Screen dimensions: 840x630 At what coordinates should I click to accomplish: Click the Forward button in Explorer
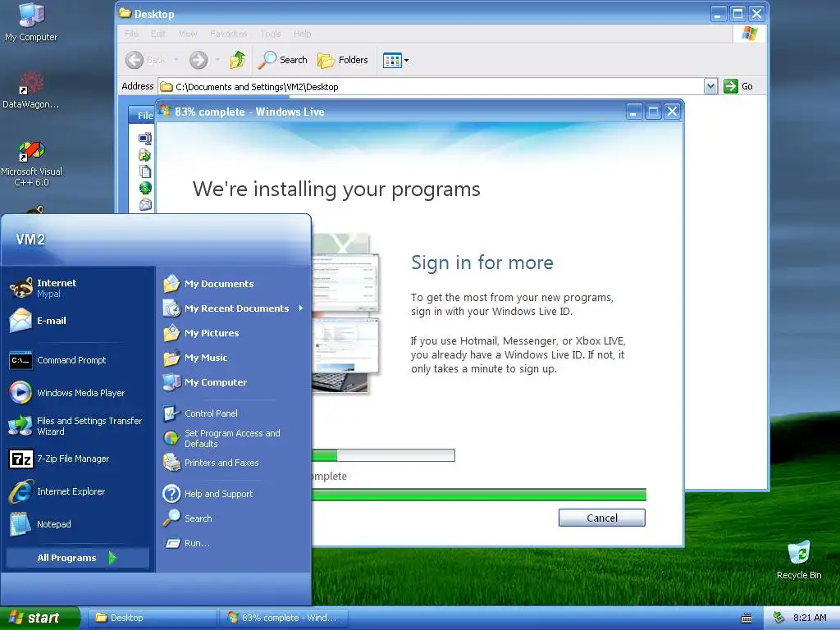199,59
